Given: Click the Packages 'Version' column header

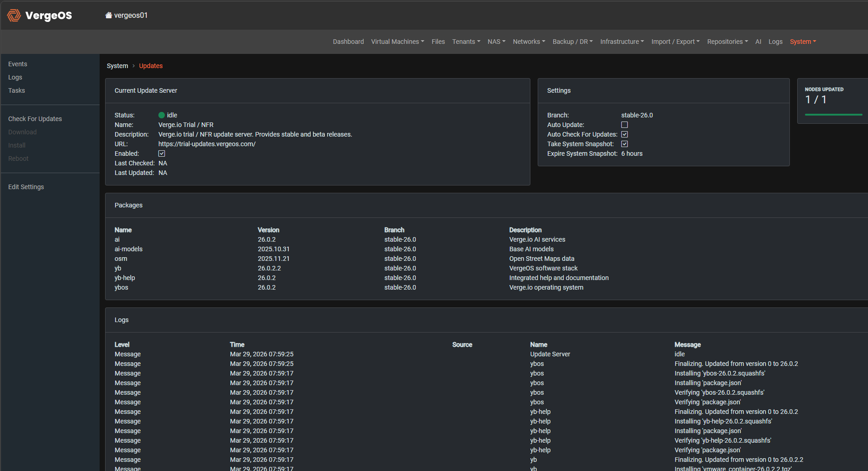Looking at the screenshot, I should point(268,230).
